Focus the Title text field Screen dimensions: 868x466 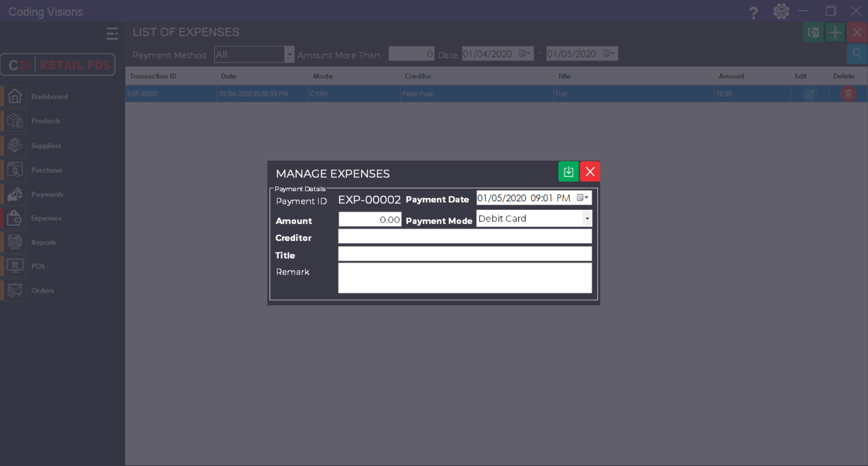click(x=465, y=254)
